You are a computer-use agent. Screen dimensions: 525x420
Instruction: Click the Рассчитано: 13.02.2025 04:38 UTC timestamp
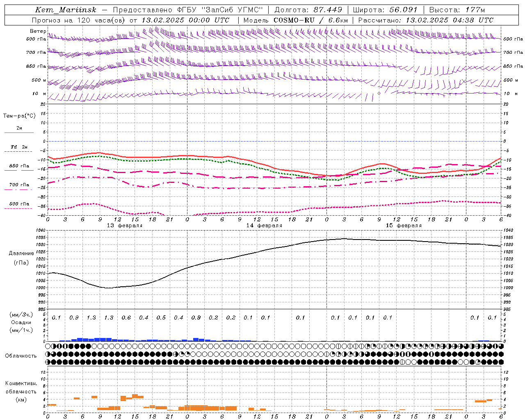426,20
